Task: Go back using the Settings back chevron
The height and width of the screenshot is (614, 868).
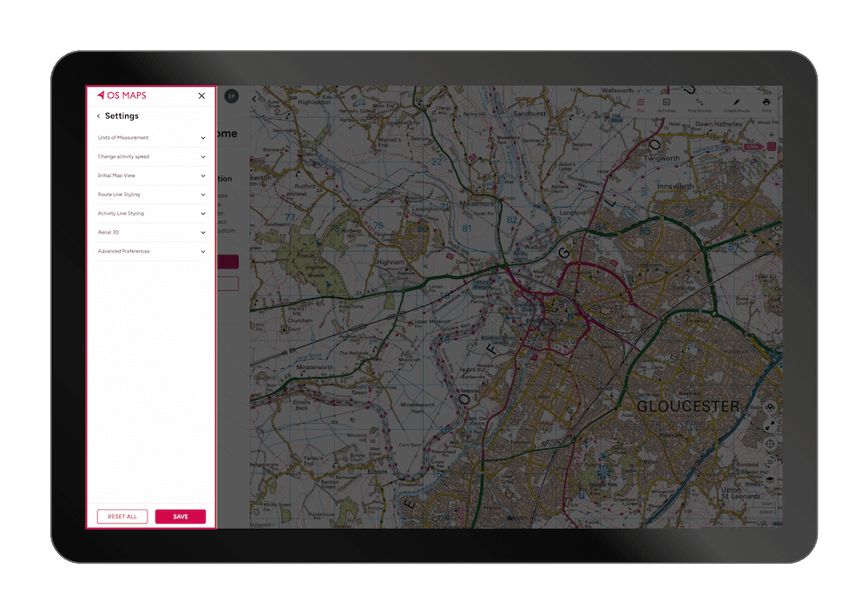Action: [97, 116]
